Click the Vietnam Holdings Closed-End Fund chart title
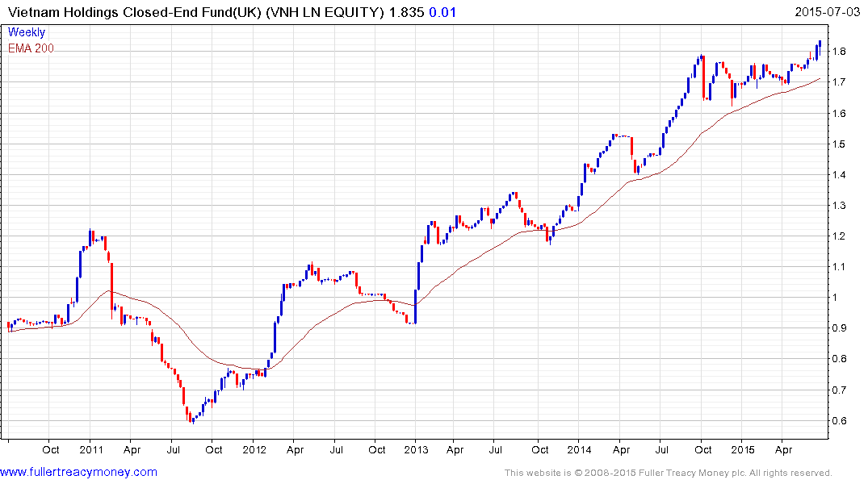This screenshot has width=868, height=484. click(x=196, y=12)
